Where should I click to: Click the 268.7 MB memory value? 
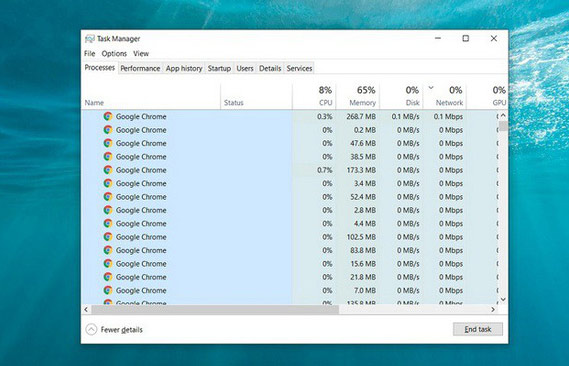tap(361, 116)
